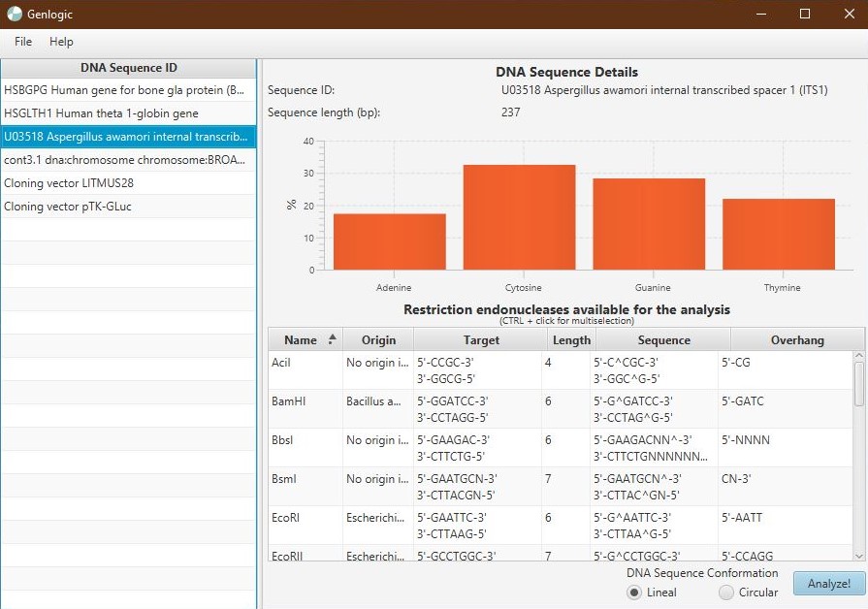The width and height of the screenshot is (868, 609).
Task: Minimize the Genlogic window
Action: coord(761,14)
